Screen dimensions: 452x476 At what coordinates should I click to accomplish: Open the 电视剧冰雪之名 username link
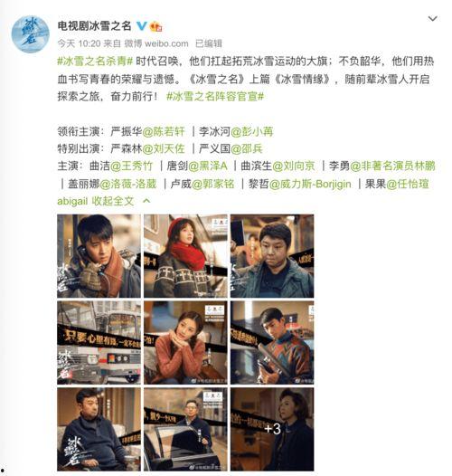click(x=94, y=26)
